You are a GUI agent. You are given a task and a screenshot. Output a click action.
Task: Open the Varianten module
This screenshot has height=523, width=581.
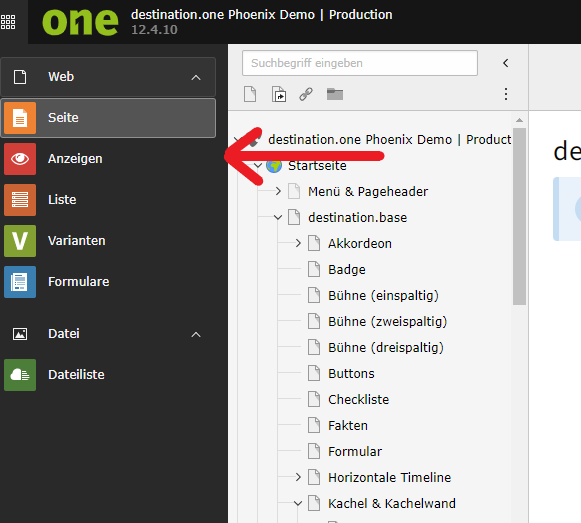108,241
